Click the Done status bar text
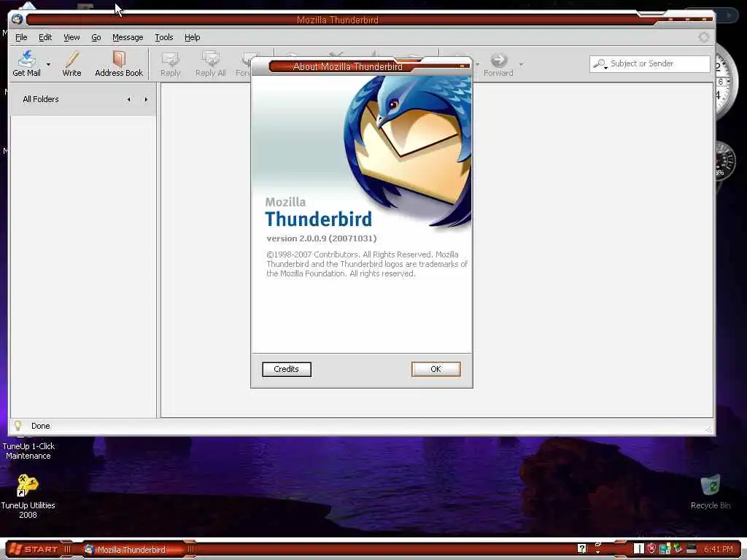747x560 pixels. [41, 426]
